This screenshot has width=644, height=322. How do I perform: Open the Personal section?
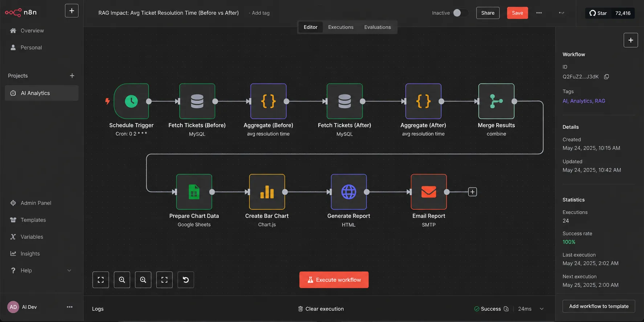click(x=31, y=48)
